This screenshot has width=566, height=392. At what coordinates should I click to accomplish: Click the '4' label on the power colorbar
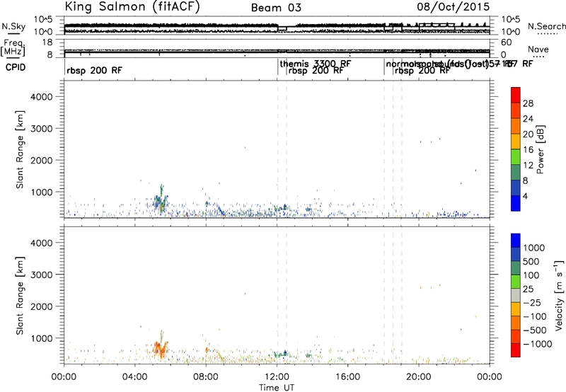(525, 196)
